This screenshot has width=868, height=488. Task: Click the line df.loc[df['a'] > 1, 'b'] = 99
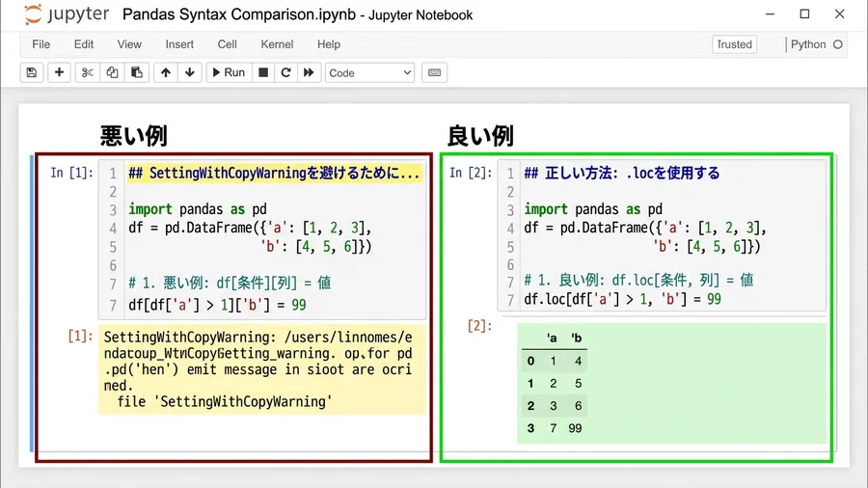point(622,299)
